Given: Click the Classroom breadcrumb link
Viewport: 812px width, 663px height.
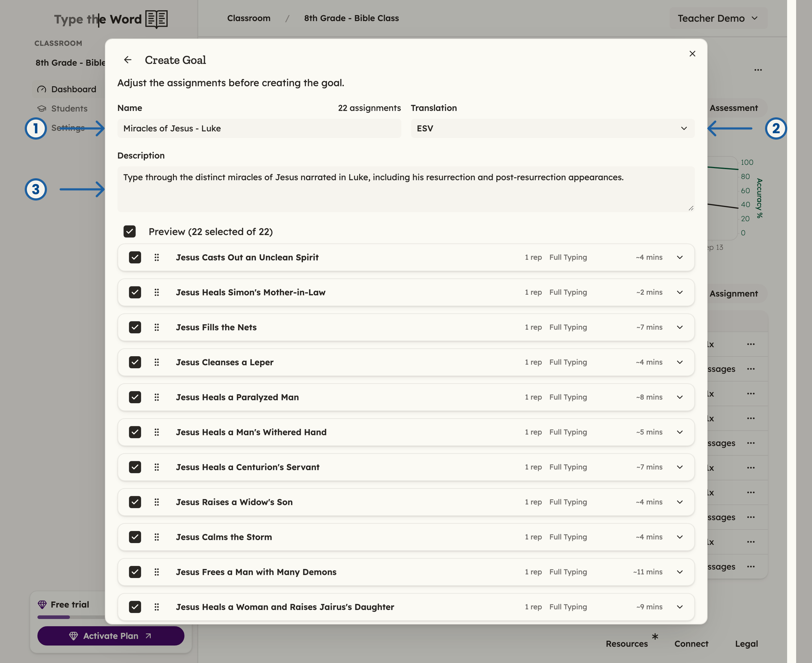Looking at the screenshot, I should point(249,18).
